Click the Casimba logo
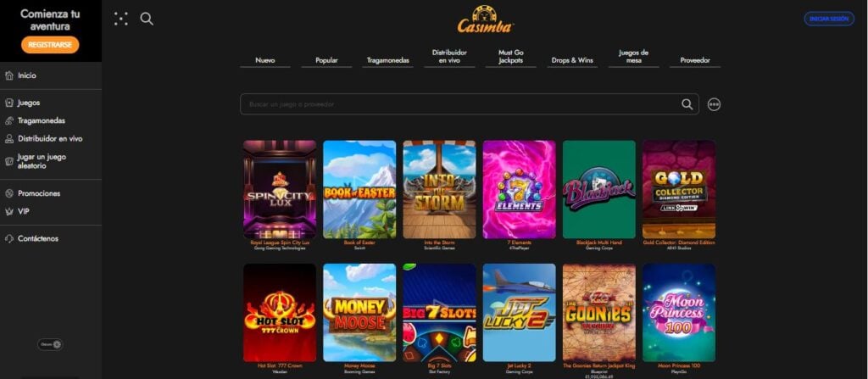This screenshot has width=868, height=379. [x=486, y=20]
